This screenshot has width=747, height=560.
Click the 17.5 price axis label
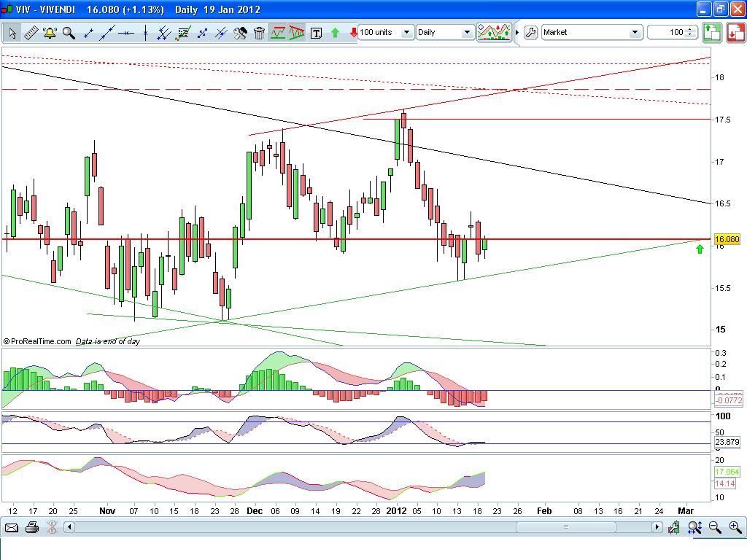[722, 120]
